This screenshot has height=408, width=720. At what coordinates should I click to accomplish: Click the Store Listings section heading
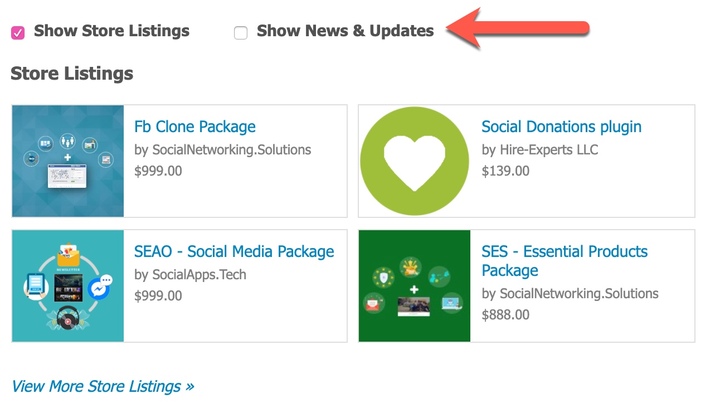pos(72,73)
